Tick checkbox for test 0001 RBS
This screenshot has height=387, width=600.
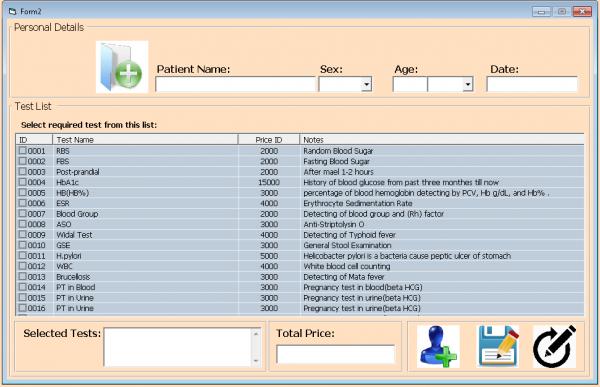(23, 150)
